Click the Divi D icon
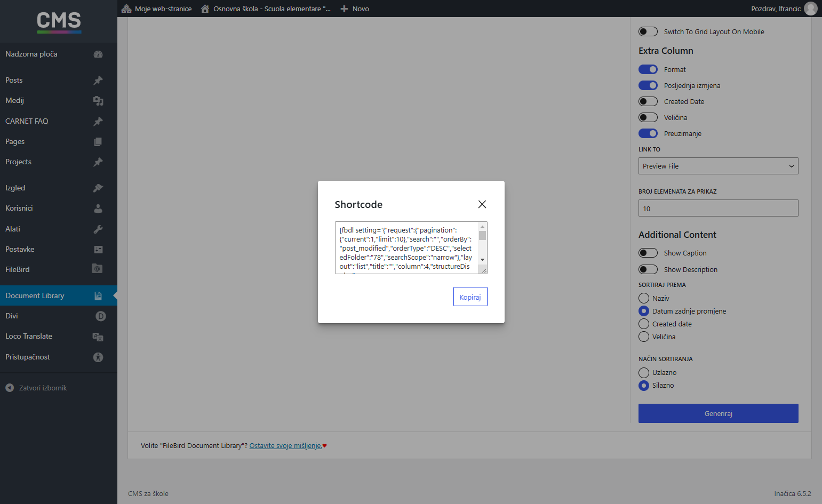The height and width of the screenshot is (504, 822). click(x=100, y=316)
